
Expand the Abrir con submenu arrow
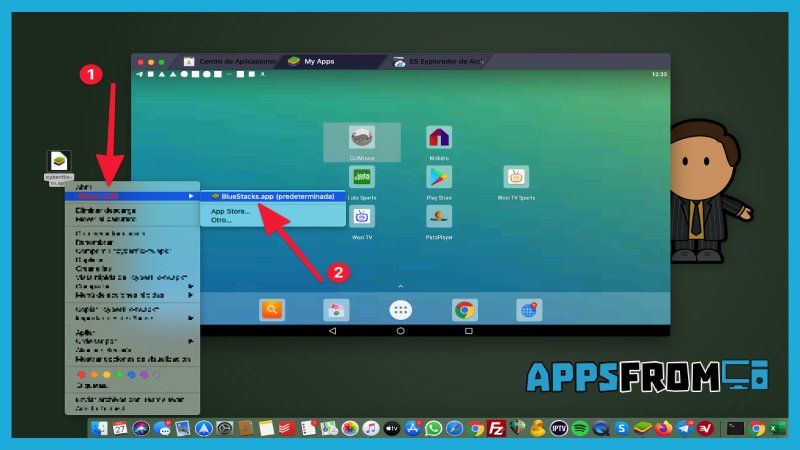(x=191, y=196)
